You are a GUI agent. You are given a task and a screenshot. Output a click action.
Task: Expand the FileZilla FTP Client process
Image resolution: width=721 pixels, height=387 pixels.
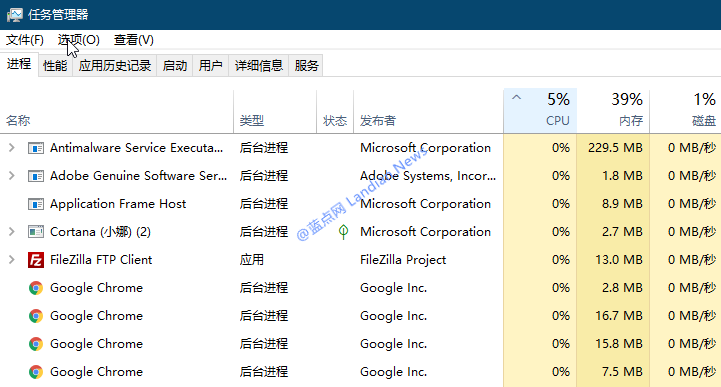(11, 260)
